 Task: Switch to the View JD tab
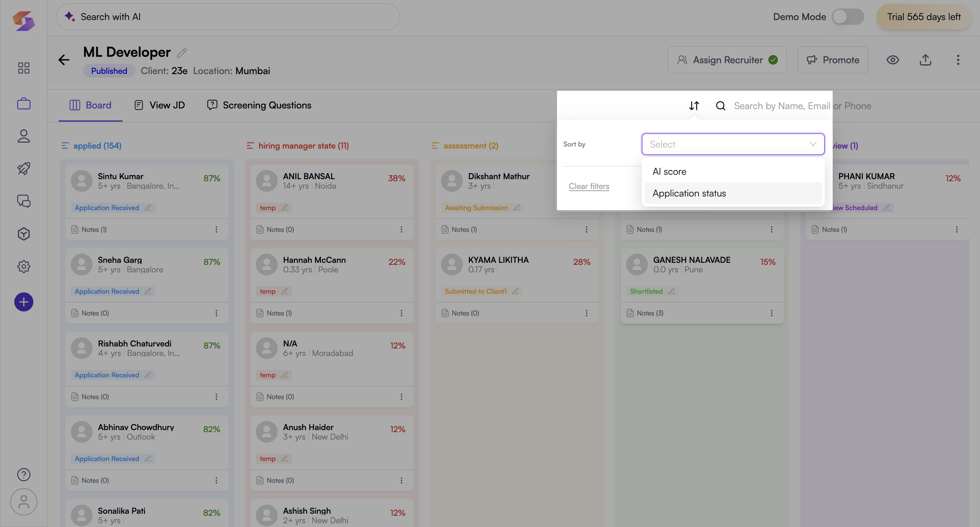coord(160,105)
